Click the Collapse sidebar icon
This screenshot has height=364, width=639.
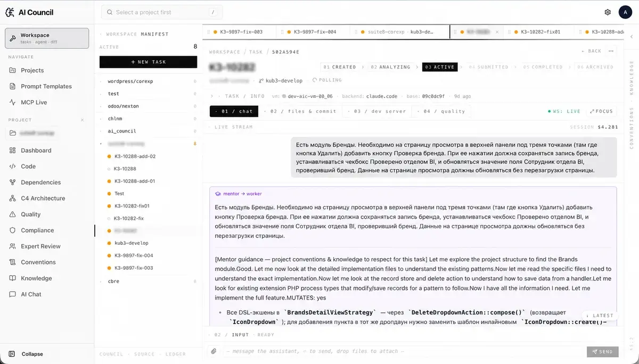(12, 354)
